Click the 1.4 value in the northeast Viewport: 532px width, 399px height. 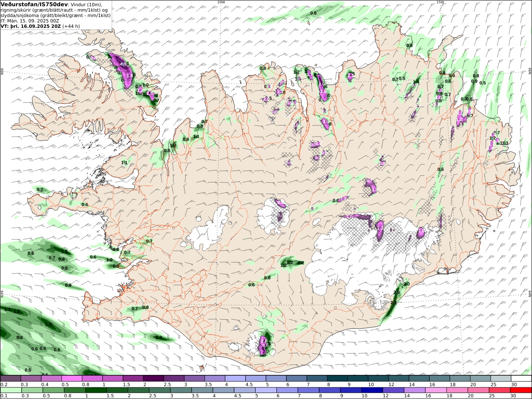[416, 82]
